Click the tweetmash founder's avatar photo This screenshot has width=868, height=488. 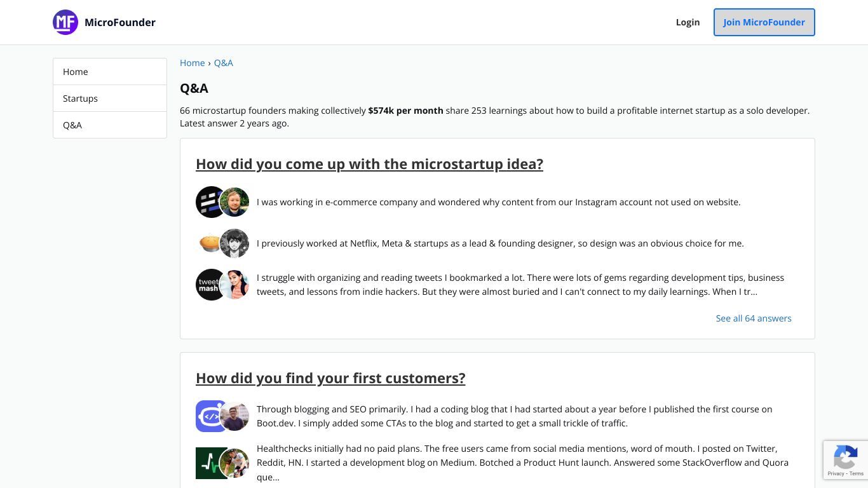click(x=234, y=285)
